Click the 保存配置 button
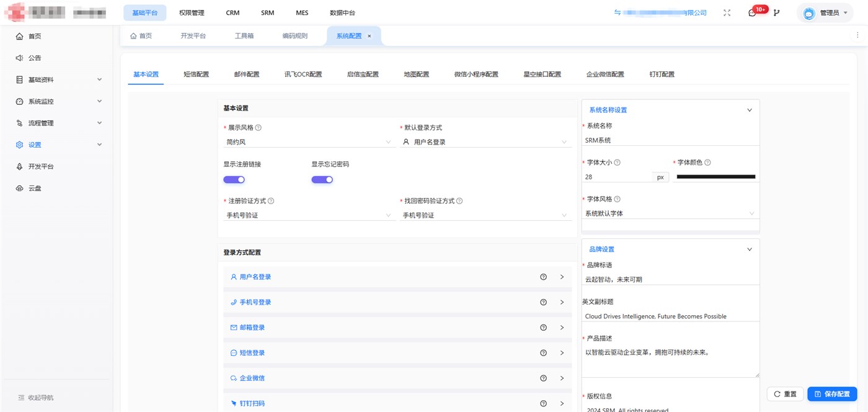The image size is (868, 412). click(x=832, y=394)
